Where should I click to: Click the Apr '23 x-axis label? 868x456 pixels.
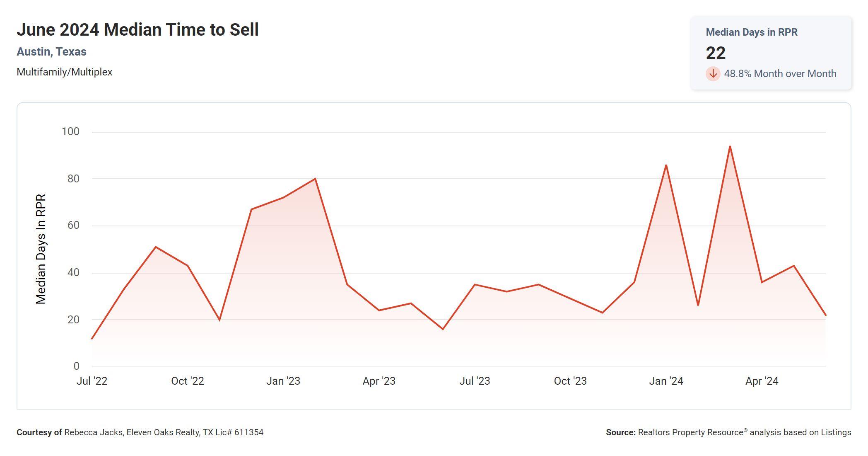tap(379, 381)
